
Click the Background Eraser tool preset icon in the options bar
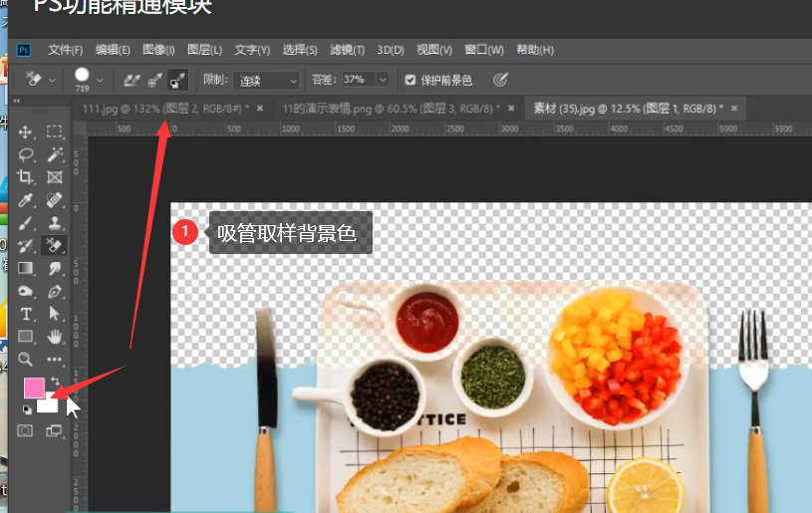coord(34,80)
